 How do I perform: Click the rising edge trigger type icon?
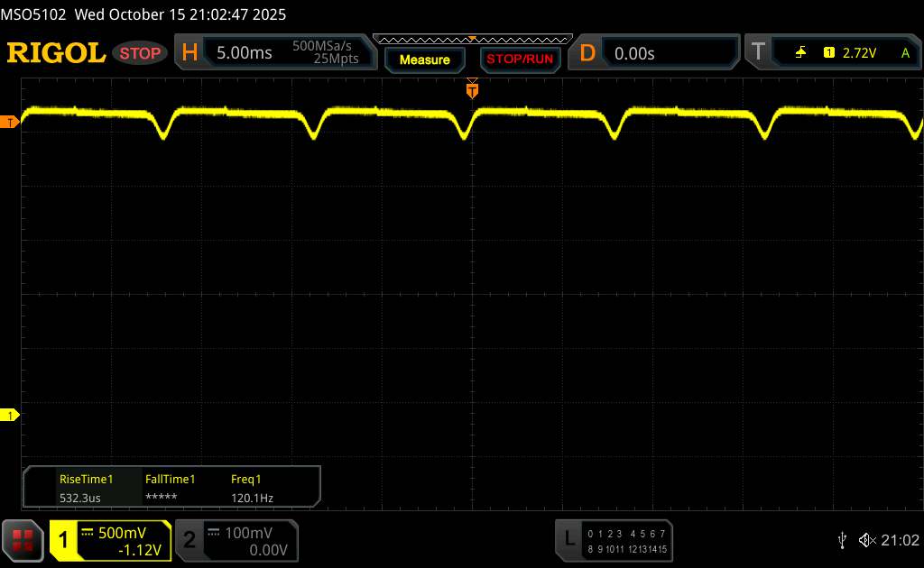[800, 53]
